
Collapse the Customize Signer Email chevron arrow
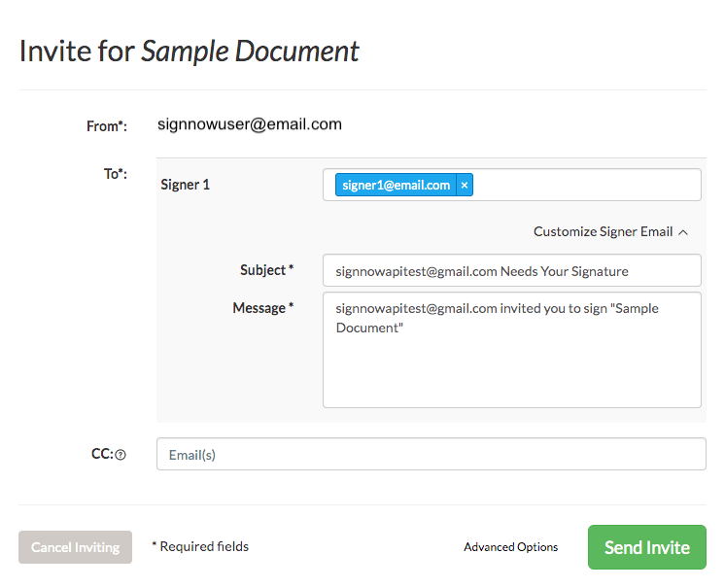click(683, 232)
